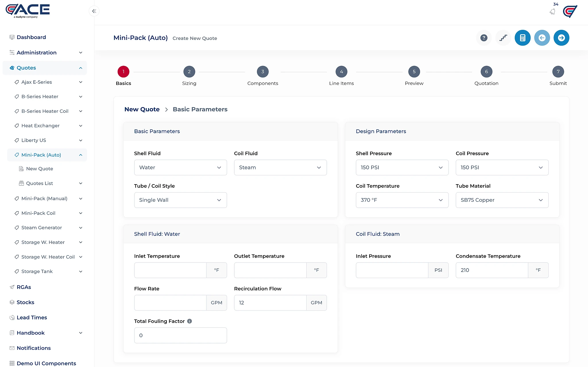
Task: Click the blue calculator icon button
Action: (x=523, y=38)
